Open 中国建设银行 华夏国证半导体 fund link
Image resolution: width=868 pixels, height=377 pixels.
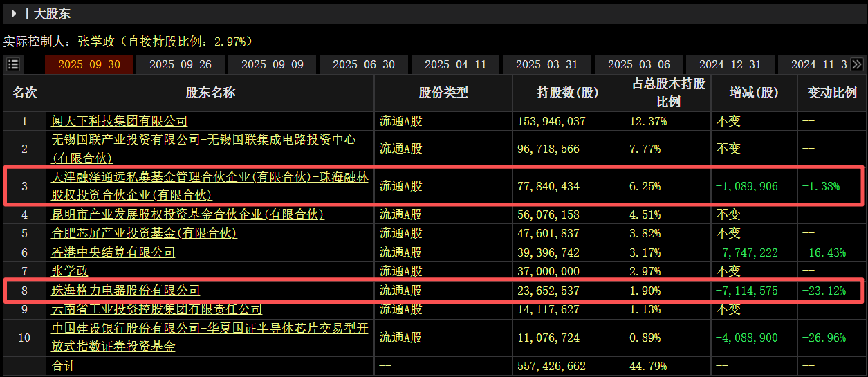click(x=210, y=338)
